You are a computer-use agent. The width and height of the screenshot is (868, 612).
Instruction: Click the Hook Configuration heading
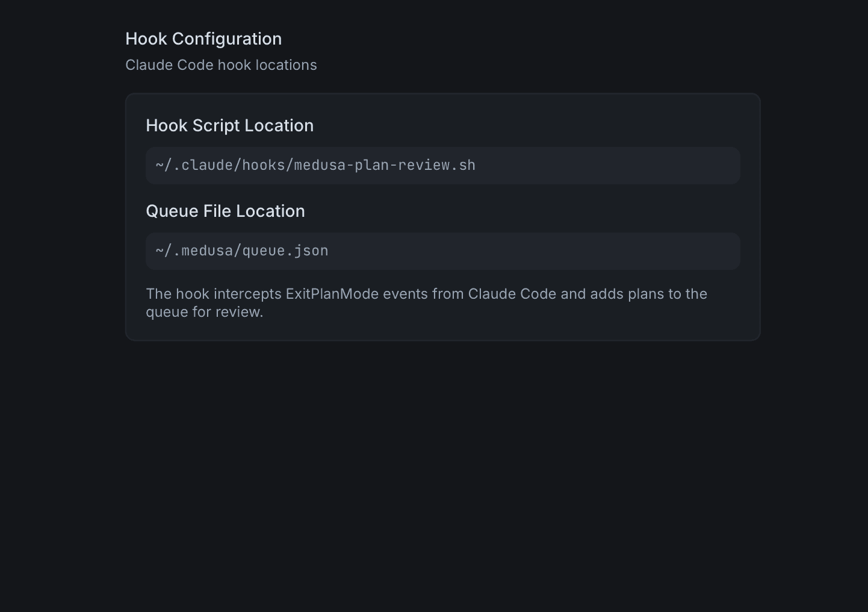click(x=203, y=39)
